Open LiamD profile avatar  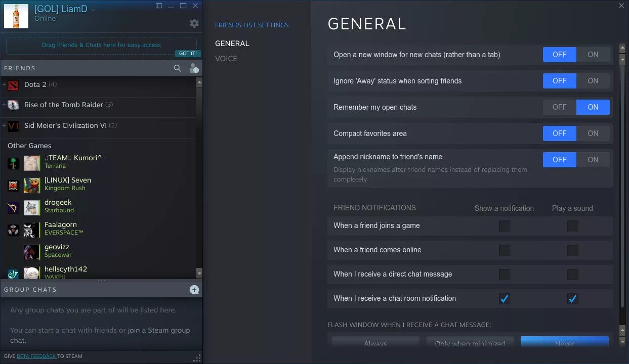16,16
